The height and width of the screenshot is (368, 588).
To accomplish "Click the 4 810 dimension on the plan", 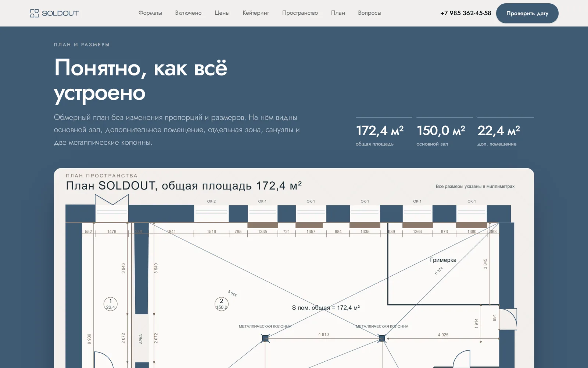I will pos(323,335).
